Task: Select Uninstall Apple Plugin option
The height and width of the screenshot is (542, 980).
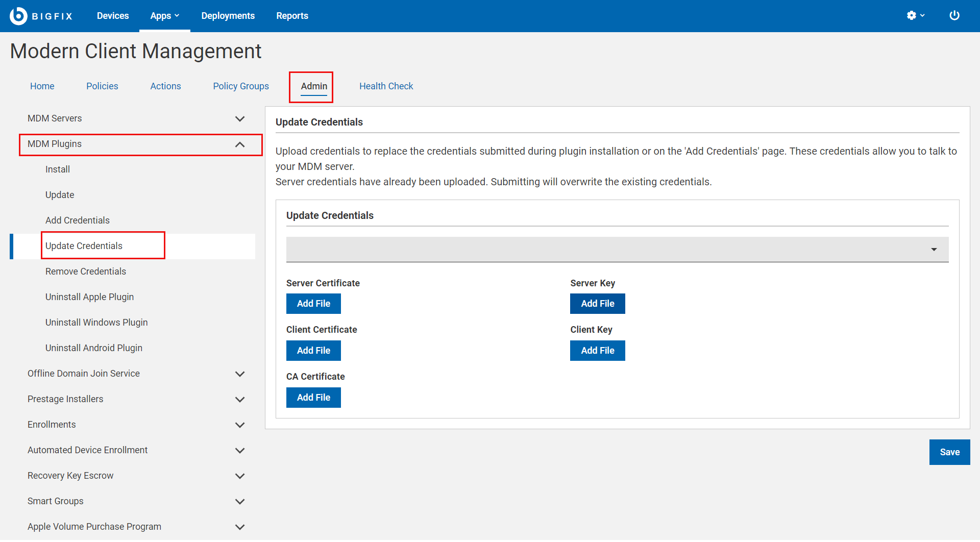Action: coord(89,297)
